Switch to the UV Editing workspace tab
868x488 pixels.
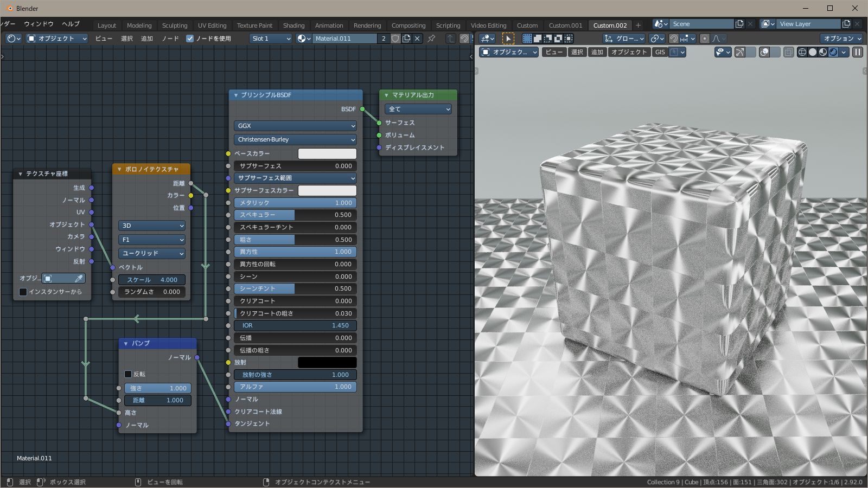click(x=212, y=25)
